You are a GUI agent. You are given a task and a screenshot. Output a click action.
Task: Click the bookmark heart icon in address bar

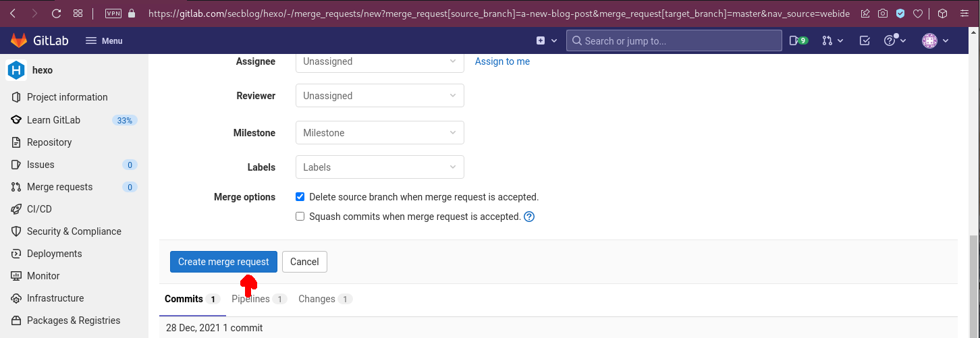(x=918, y=13)
